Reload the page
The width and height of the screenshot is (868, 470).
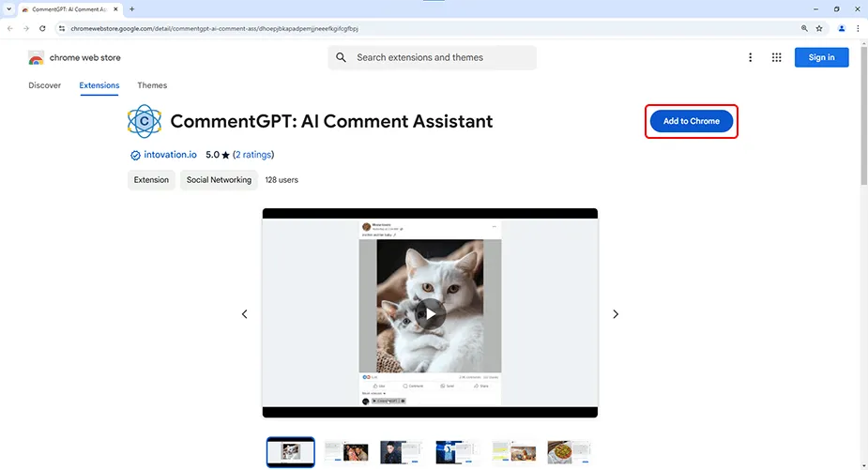[x=42, y=29]
